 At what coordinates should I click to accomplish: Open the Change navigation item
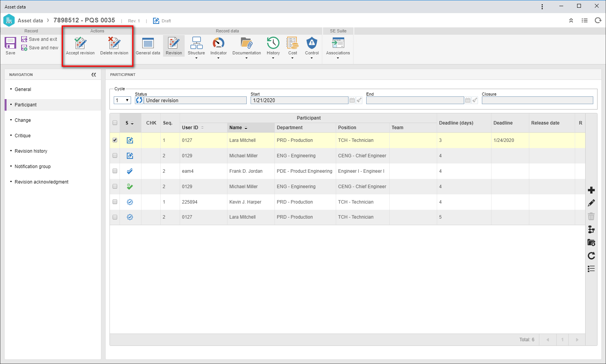tap(23, 120)
